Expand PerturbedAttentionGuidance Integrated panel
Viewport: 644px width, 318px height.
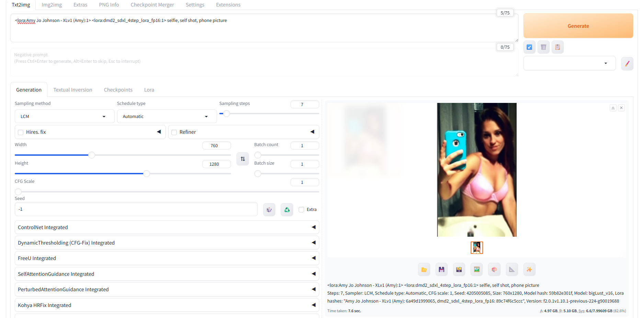pyautogui.click(x=167, y=289)
